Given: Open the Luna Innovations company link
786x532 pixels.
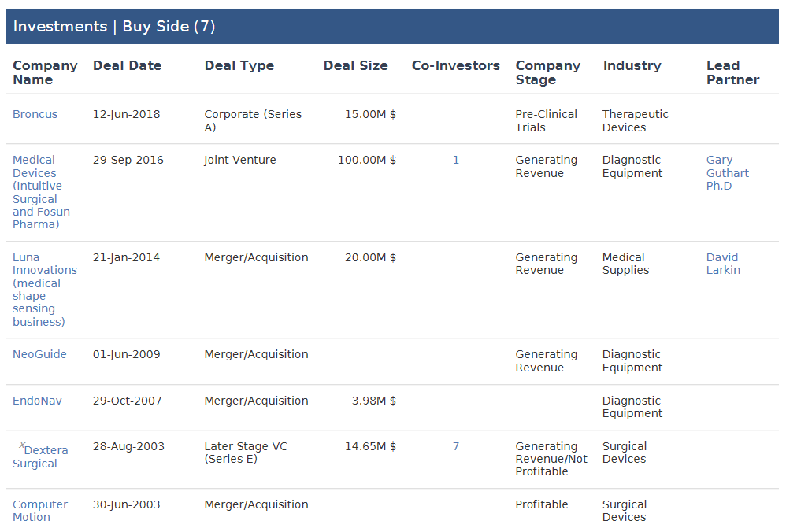Looking at the screenshot, I should coord(44,290).
